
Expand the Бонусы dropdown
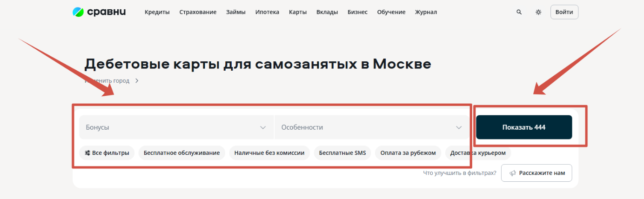[x=176, y=127]
